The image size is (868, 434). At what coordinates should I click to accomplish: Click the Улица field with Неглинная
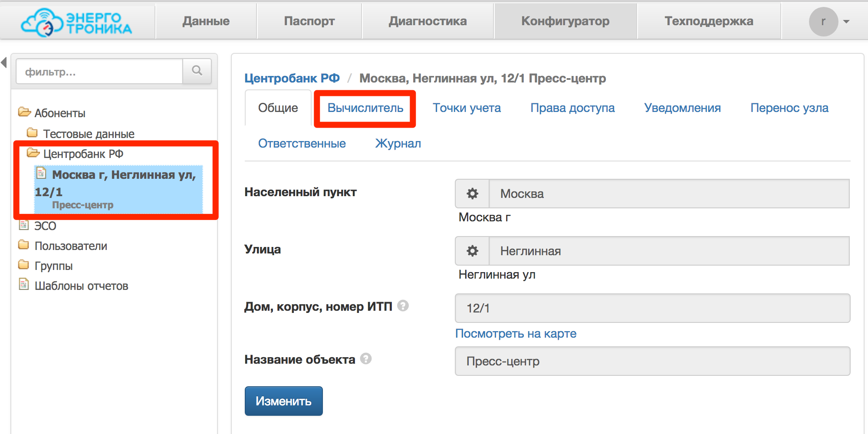(x=669, y=251)
